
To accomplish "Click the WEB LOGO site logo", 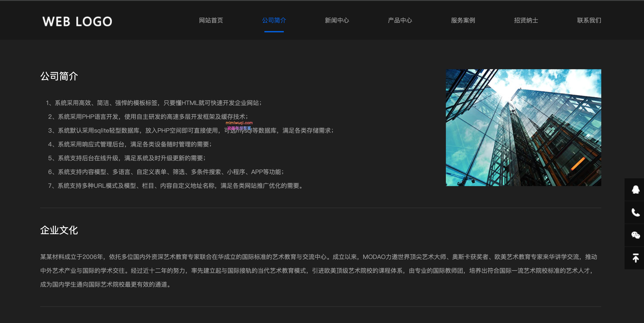I will pyautogui.click(x=77, y=22).
